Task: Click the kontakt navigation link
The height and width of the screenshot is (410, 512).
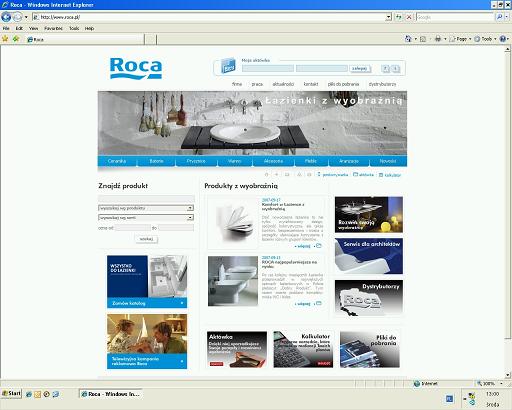Action: [311, 84]
